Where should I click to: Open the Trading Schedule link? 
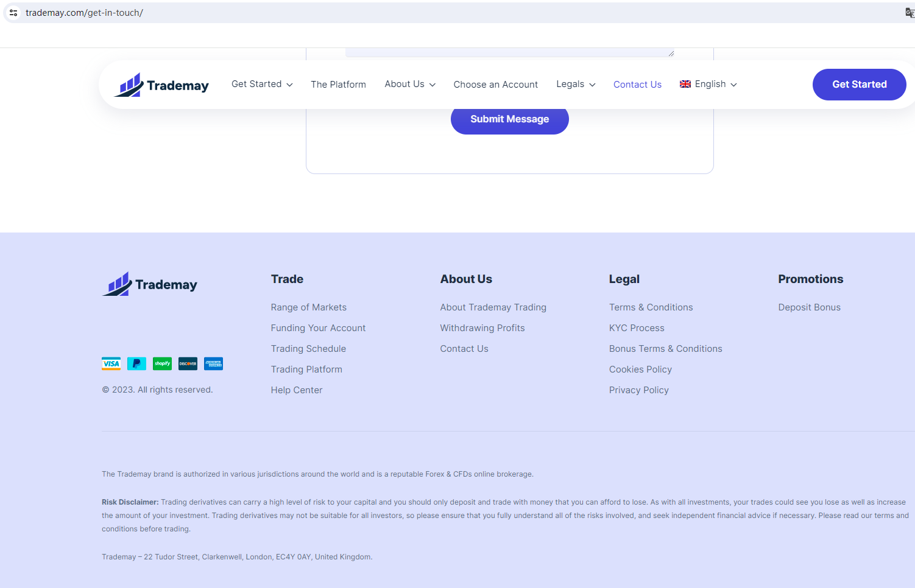coord(309,349)
